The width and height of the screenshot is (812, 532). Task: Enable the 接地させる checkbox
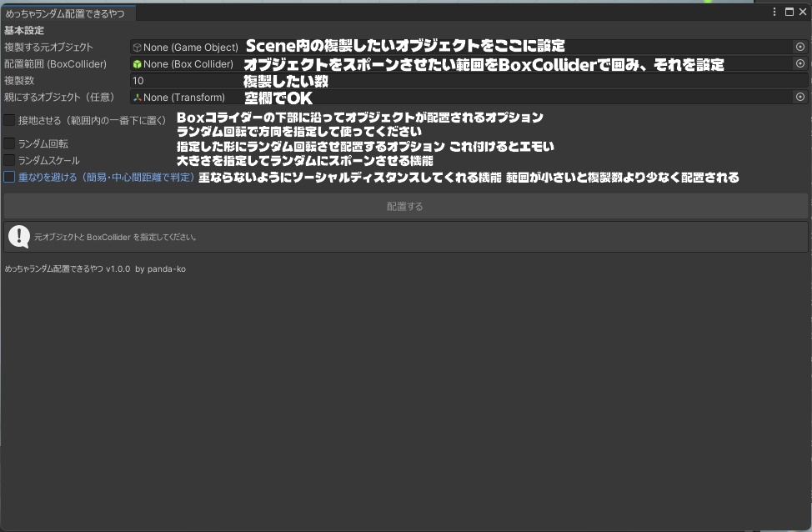point(9,120)
